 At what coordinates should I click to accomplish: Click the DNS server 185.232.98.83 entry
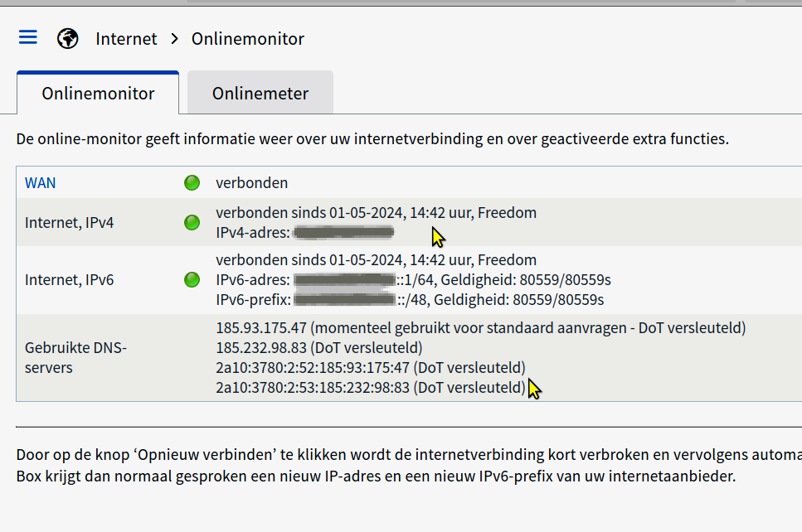(260, 347)
